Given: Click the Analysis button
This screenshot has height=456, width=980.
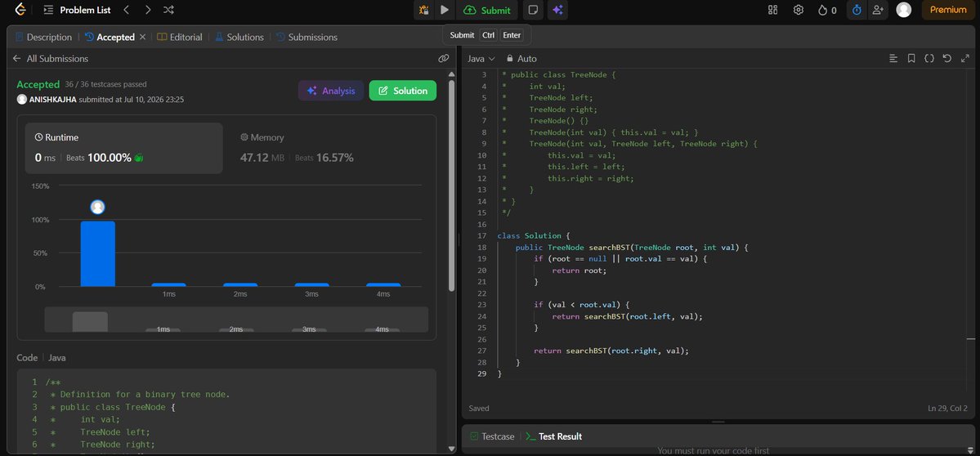Looking at the screenshot, I should 331,91.
